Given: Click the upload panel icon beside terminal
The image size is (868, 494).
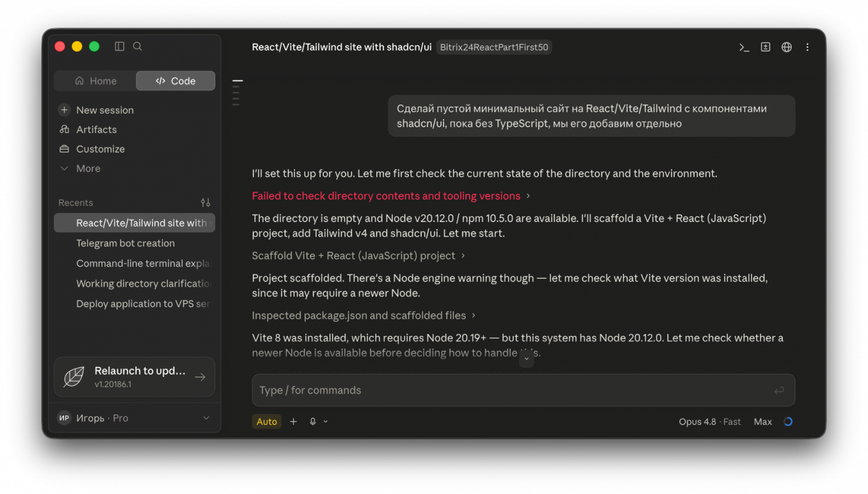Looking at the screenshot, I should pyautogui.click(x=766, y=47).
